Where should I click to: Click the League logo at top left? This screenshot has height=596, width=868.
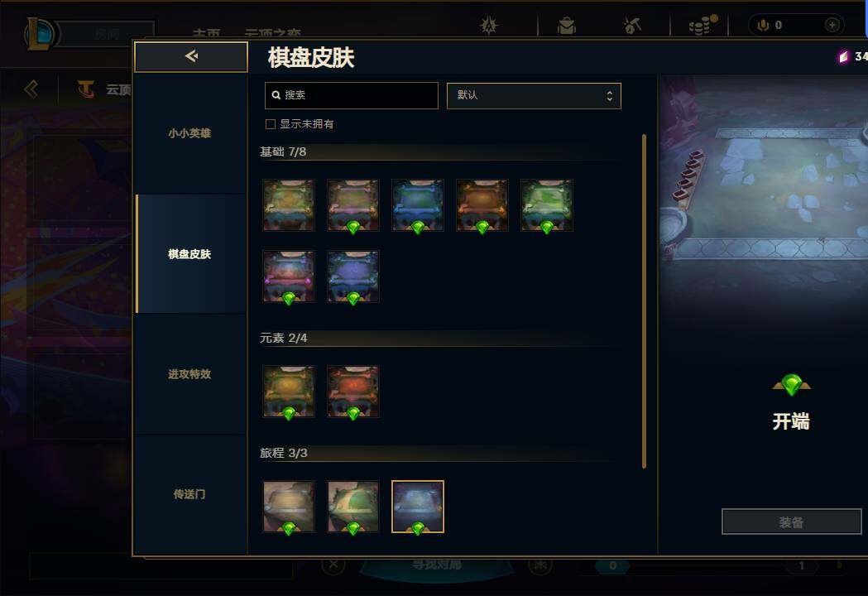(39, 33)
